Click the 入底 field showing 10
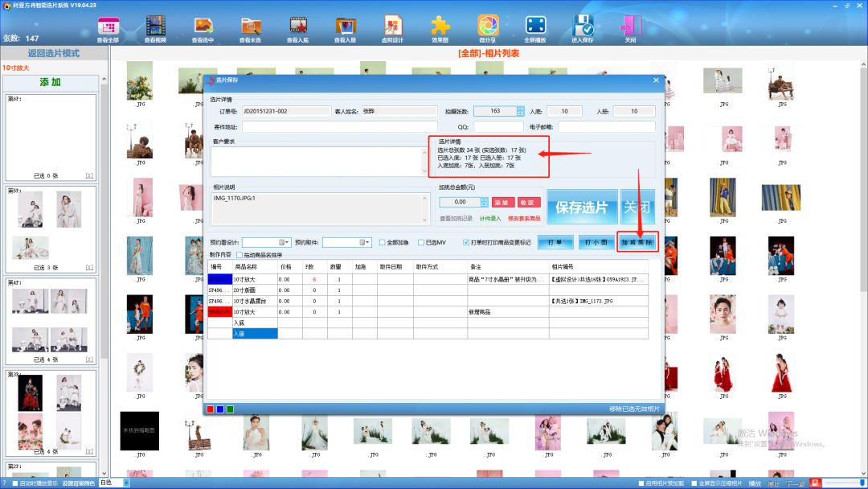Viewport: 868px width, 489px height. pyautogui.click(x=564, y=111)
